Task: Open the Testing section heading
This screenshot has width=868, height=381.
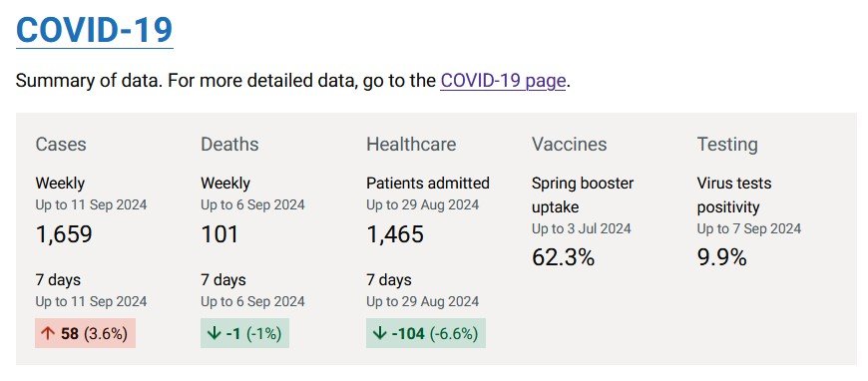Action: [x=727, y=145]
